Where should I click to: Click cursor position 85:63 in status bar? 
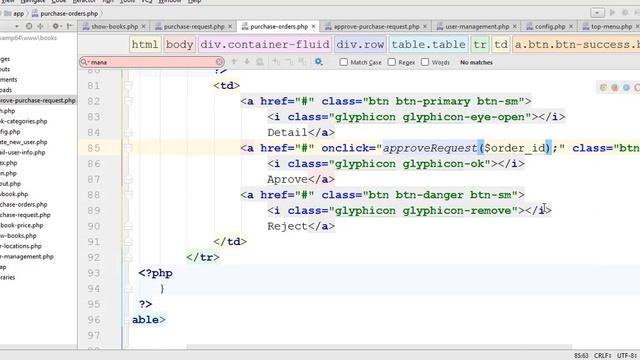[x=581, y=356]
